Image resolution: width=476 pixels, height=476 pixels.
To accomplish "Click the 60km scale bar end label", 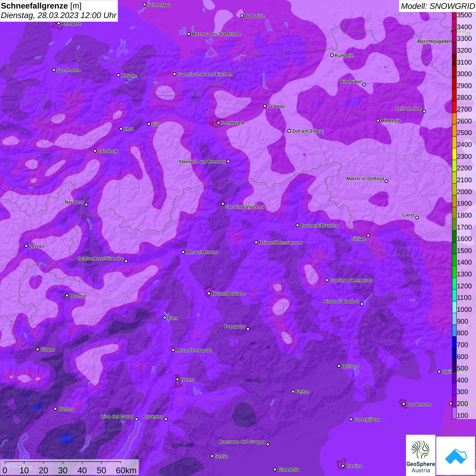I will (x=126, y=470).
